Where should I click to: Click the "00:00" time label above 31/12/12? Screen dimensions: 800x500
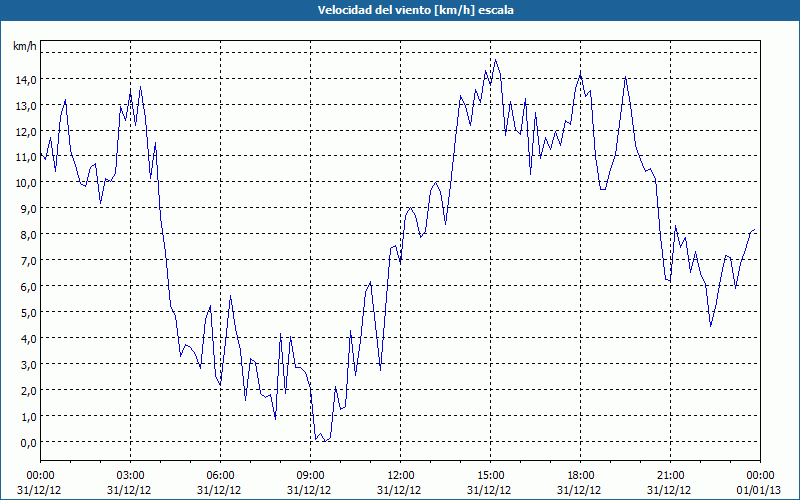tap(40, 476)
